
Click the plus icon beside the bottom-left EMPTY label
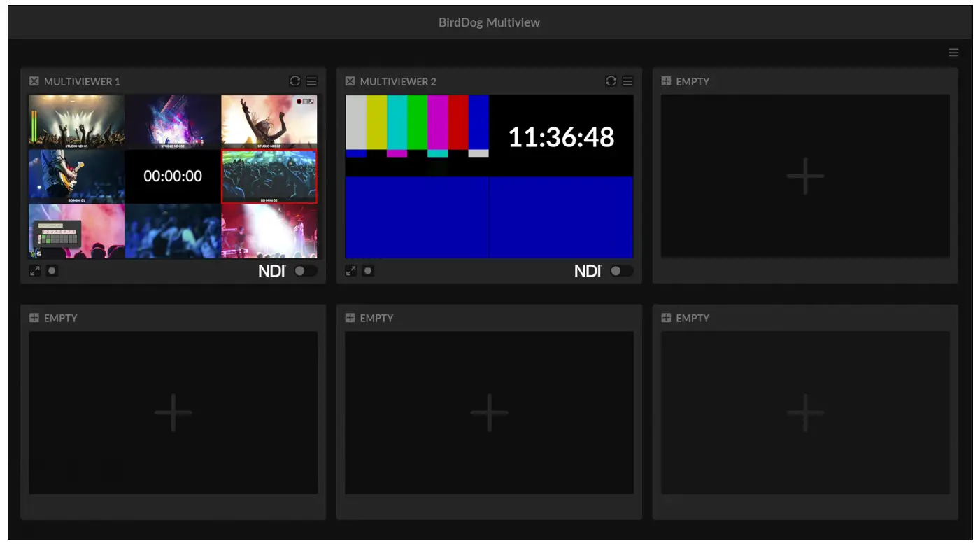pos(34,318)
